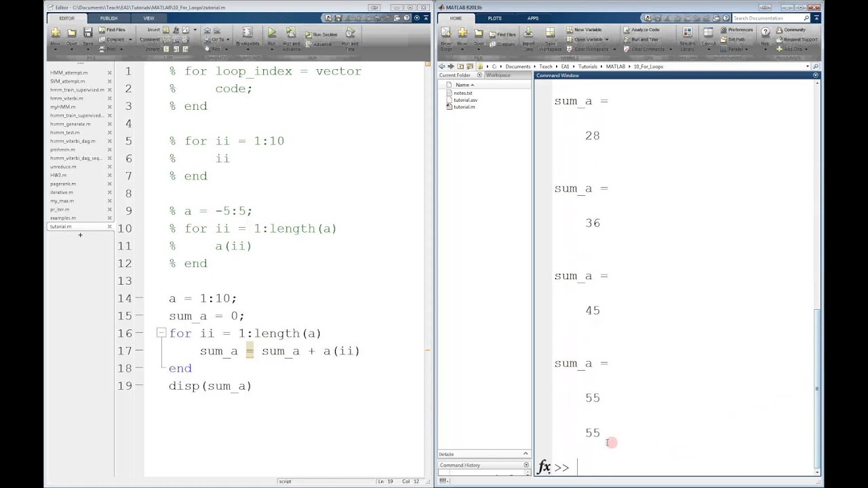
Task: Close the tutorial.m file tab
Action: coord(109,226)
